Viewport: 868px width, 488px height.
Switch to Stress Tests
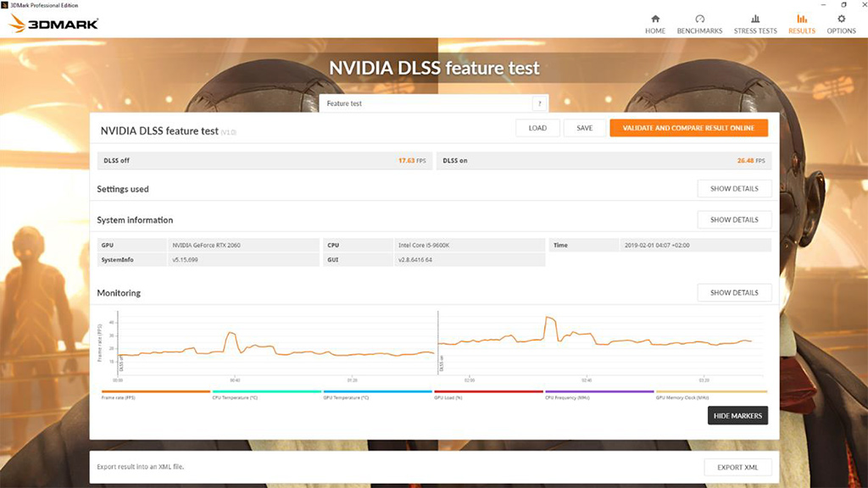coord(755,25)
